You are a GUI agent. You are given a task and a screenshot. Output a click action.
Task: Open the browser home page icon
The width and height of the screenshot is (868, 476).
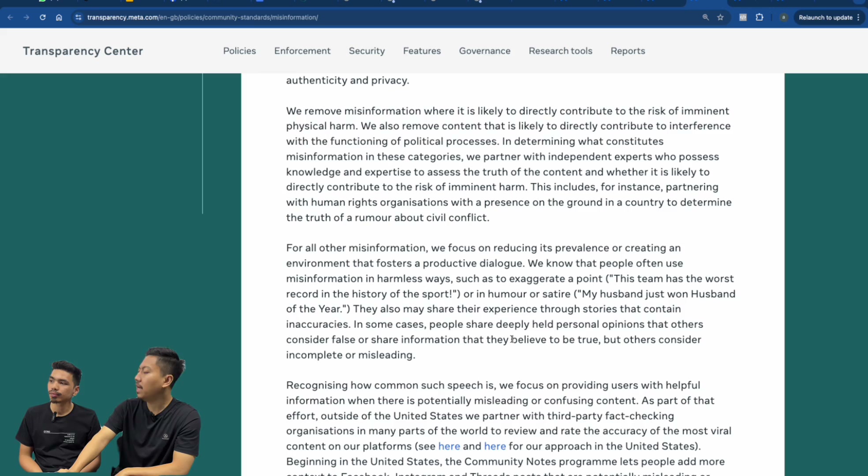59,17
